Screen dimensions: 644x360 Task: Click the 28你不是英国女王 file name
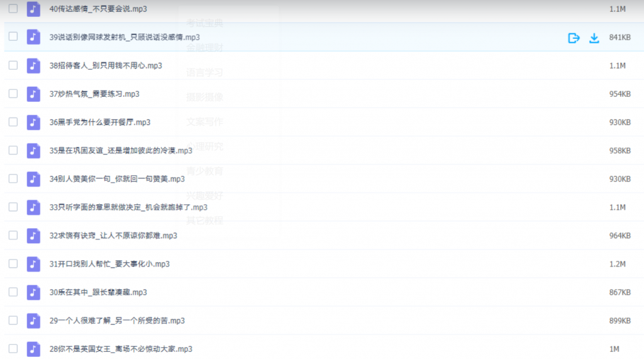pos(121,349)
